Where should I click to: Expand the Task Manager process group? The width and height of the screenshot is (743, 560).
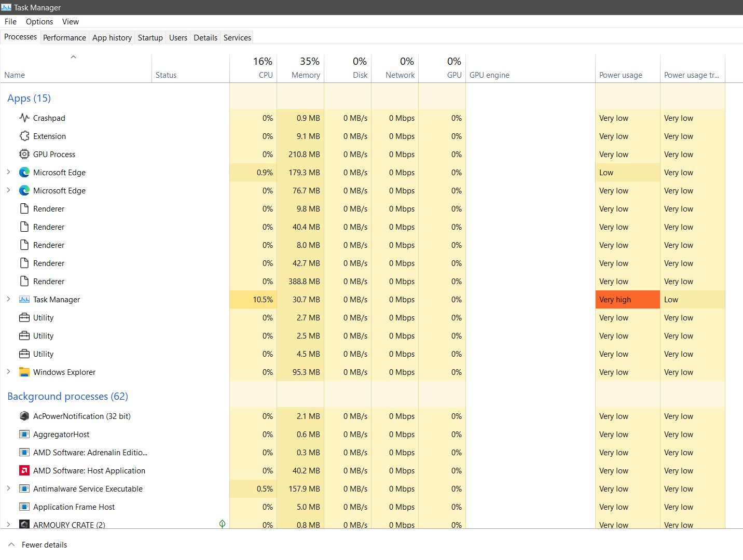point(8,299)
